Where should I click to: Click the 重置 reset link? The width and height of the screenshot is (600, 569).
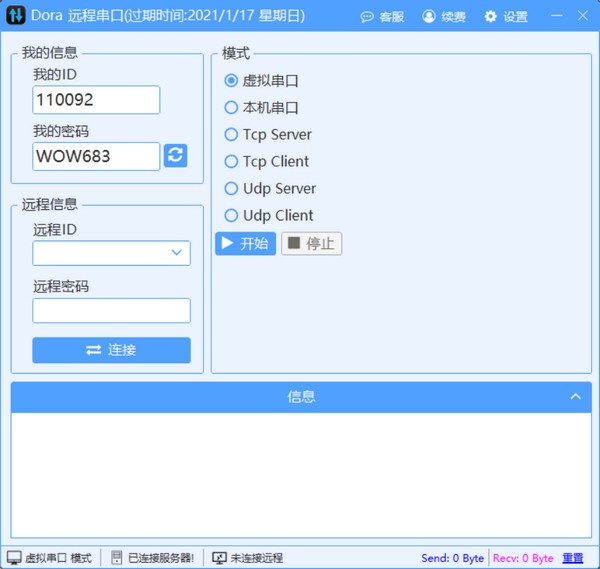point(573,558)
